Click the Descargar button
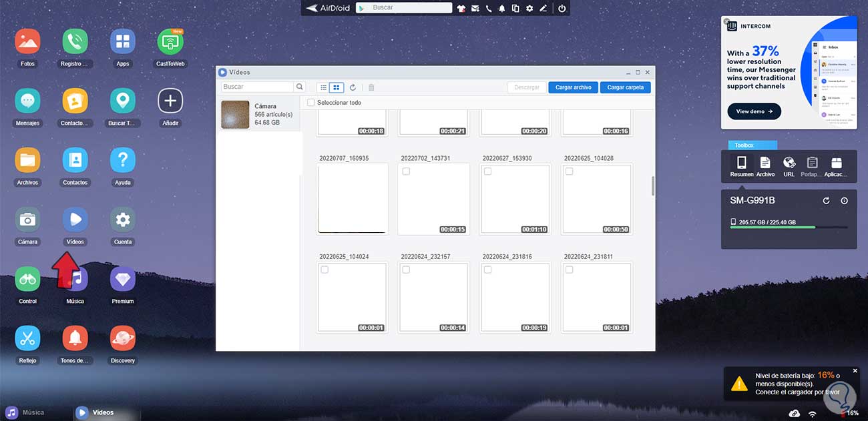This screenshot has width=868, height=421. point(527,87)
